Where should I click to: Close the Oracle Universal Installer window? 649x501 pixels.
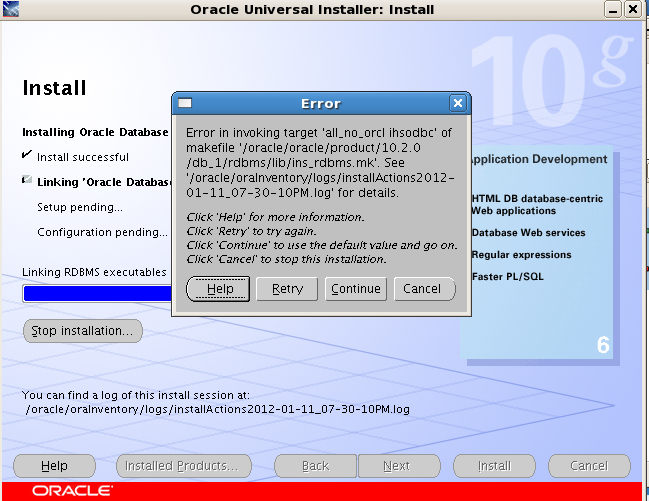(x=633, y=9)
